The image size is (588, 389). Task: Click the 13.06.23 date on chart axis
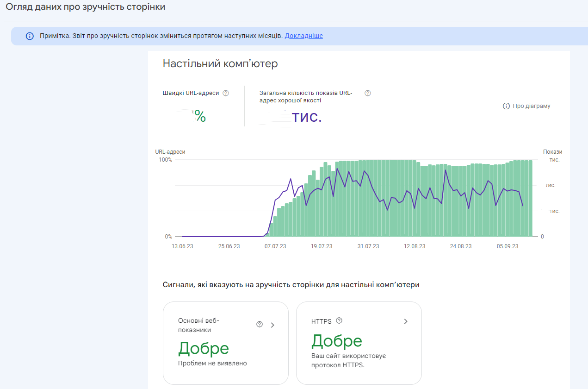point(182,246)
